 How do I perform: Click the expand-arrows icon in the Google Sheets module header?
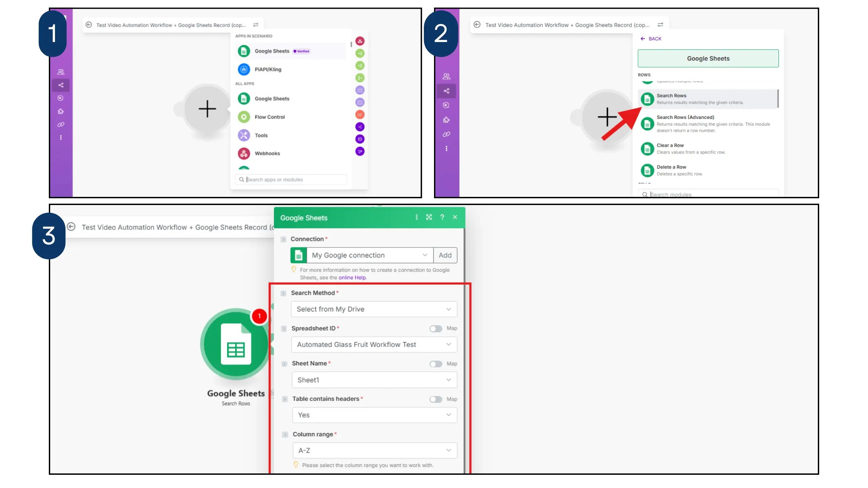click(x=429, y=217)
